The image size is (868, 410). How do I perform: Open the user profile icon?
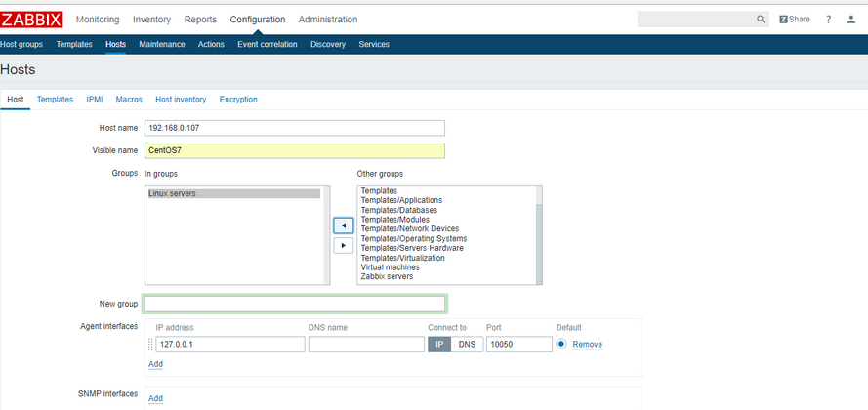click(850, 20)
